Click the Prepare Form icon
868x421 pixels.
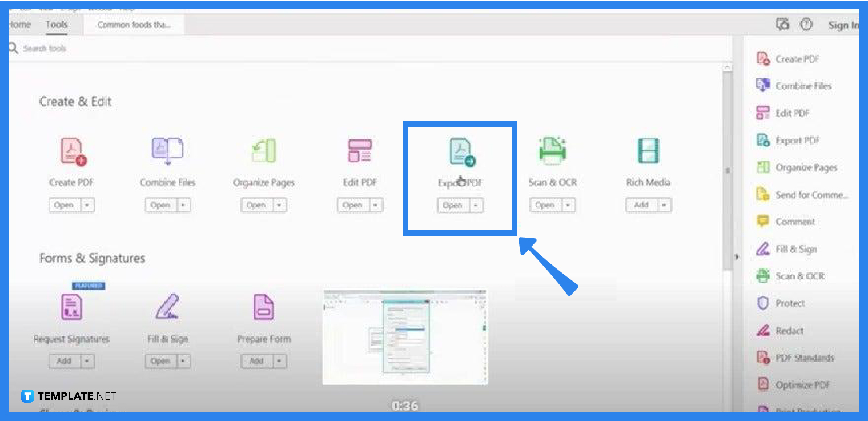point(263,307)
